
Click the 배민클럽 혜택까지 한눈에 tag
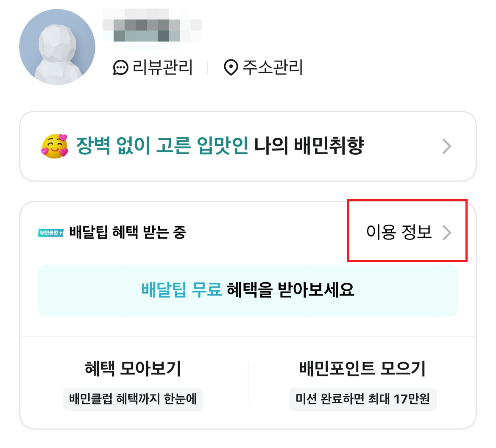(x=133, y=399)
